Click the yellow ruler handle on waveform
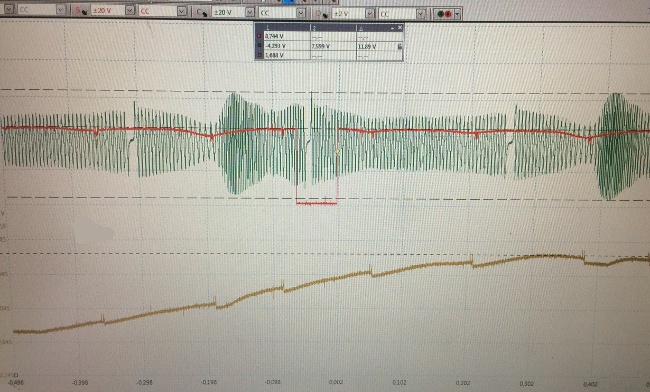 click(x=337, y=152)
